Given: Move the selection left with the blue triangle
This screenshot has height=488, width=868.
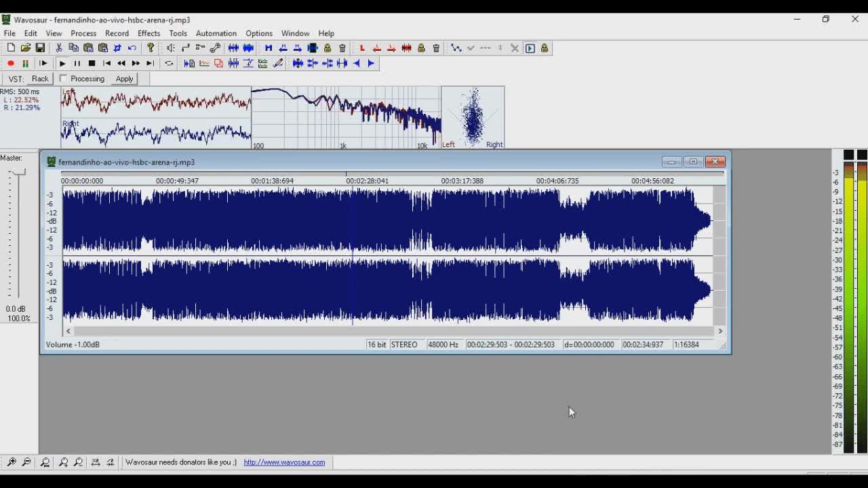Looking at the screenshot, I should click(x=357, y=64).
